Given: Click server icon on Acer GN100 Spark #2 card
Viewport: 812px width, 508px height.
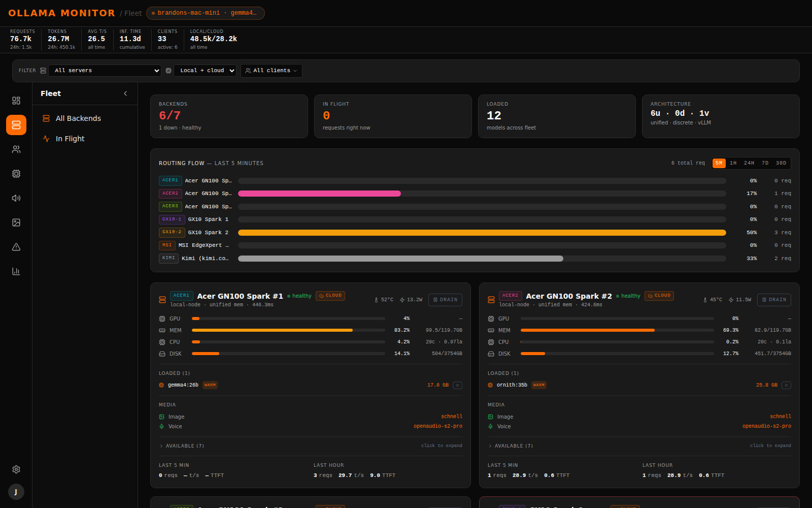Looking at the screenshot, I should click(491, 300).
